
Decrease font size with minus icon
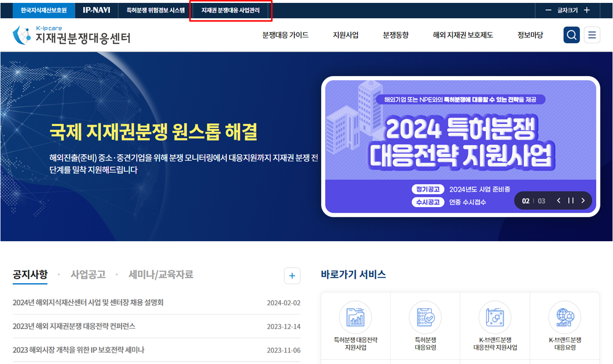(548, 10)
